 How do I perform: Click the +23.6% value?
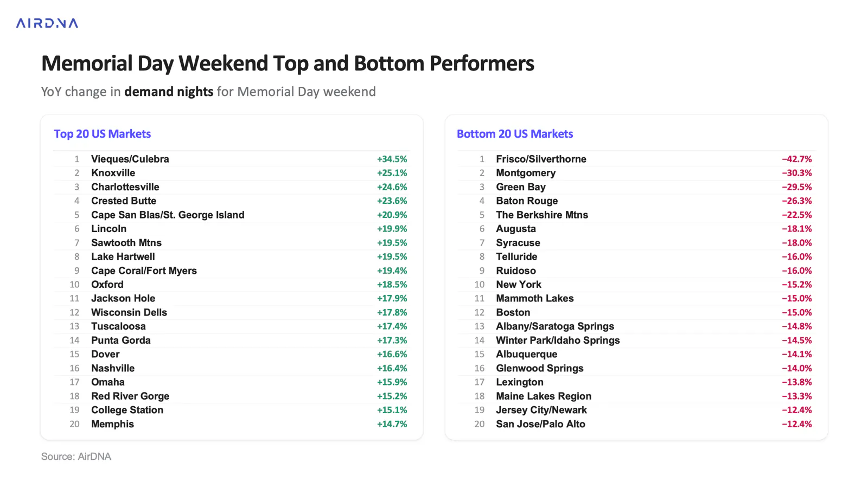[x=392, y=201]
